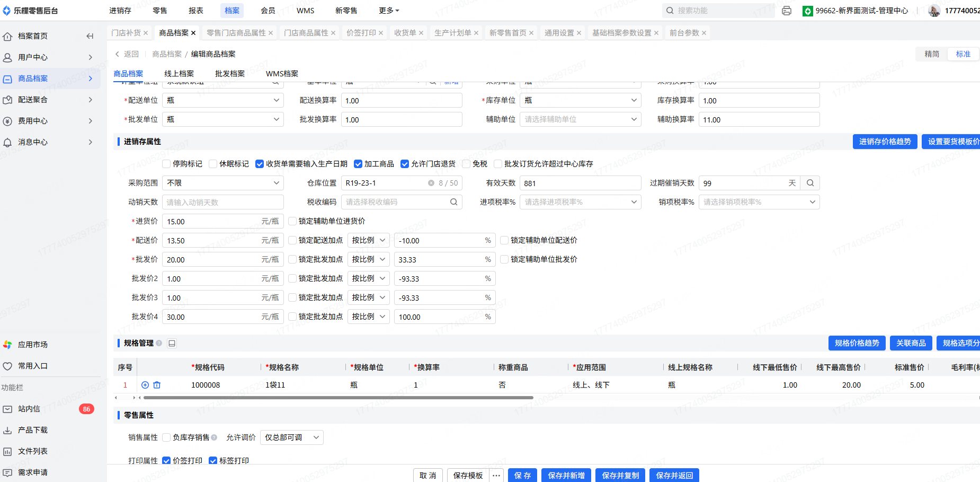
Task: Enable the 停购标记 checkbox
Action: tap(166, 164)
